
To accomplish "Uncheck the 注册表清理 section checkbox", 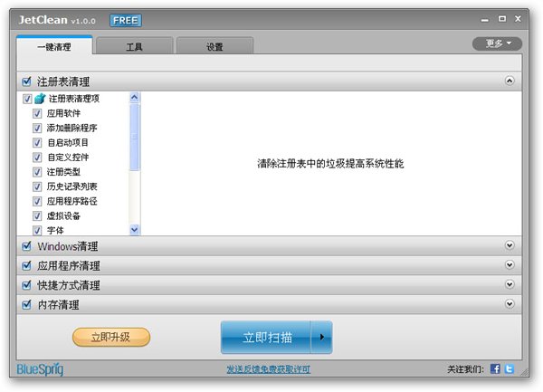I will tap(26, 81).
